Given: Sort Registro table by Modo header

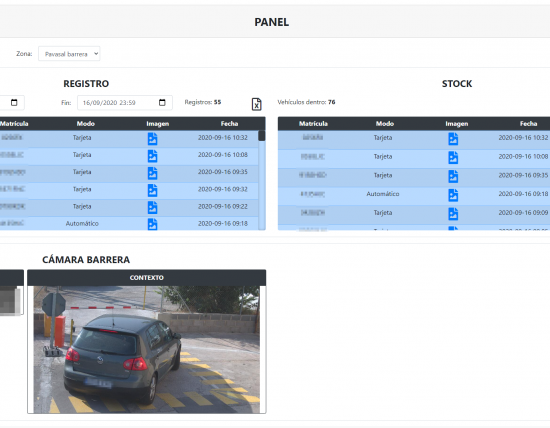Looking at the screenshot, I should (x=86, y=123).
